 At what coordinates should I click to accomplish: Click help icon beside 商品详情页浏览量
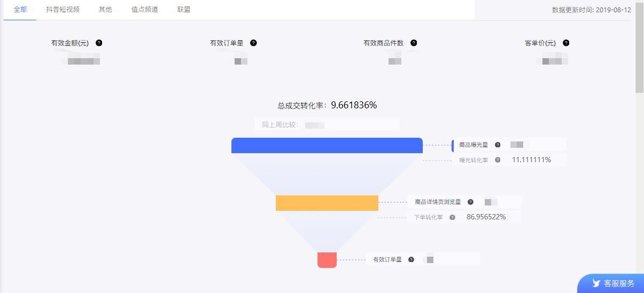pyautogui.click(x=470, y=202)
